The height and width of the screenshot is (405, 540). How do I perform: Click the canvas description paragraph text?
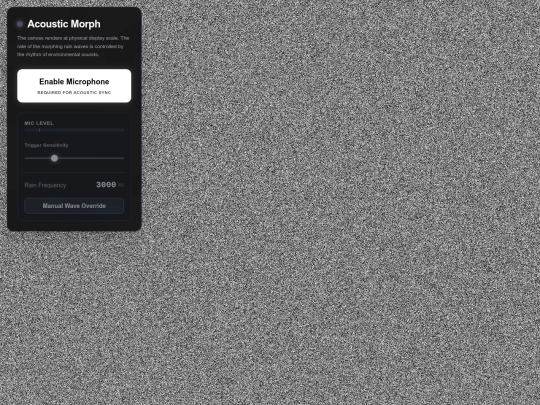(x=73, y=46)
